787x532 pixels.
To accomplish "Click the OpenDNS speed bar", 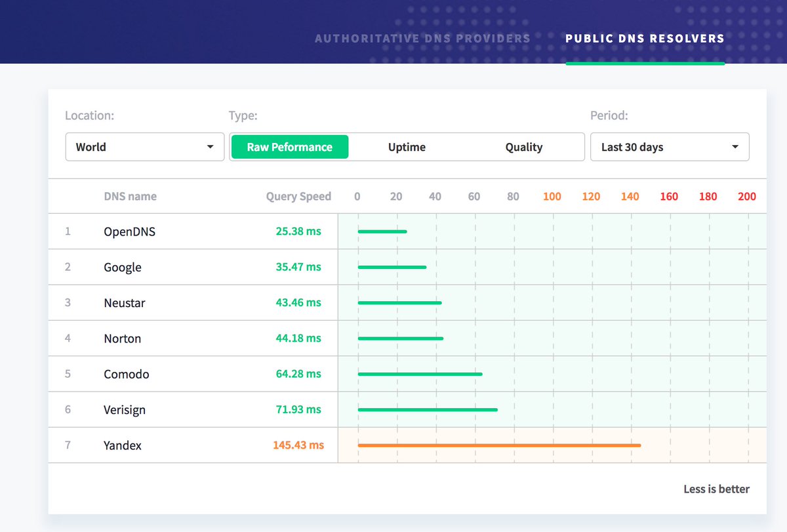I will [x=382, y=232].
